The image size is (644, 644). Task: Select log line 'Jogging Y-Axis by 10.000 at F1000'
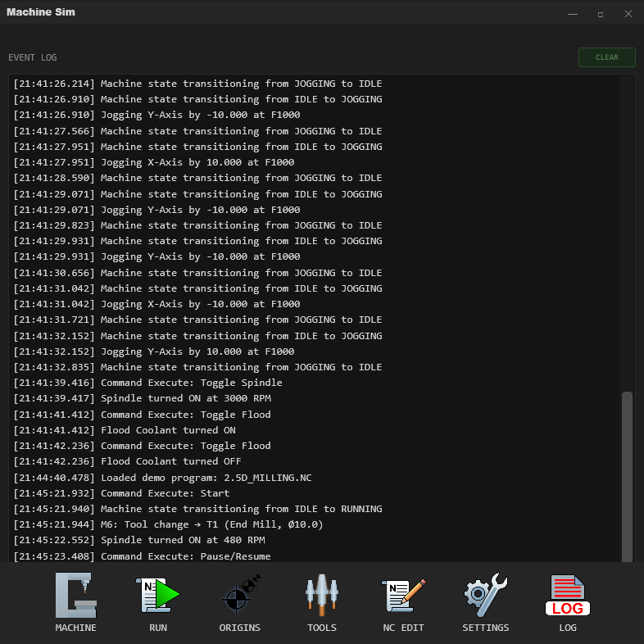click(x=153, y=351)
